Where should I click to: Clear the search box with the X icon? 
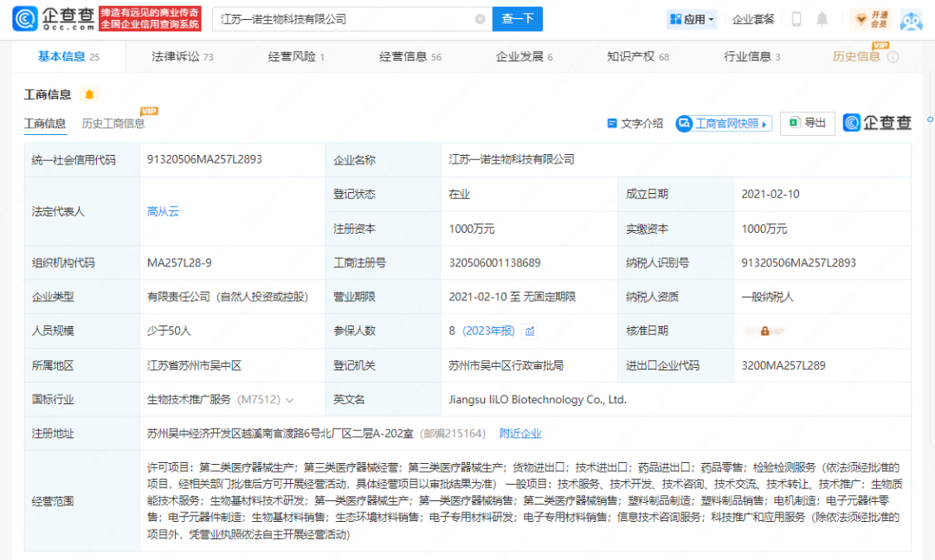pos(480,19)
